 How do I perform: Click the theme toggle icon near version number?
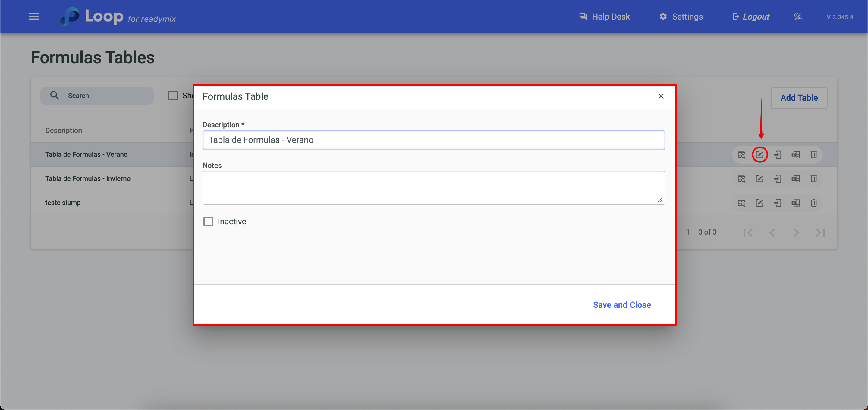click(797, 17)
